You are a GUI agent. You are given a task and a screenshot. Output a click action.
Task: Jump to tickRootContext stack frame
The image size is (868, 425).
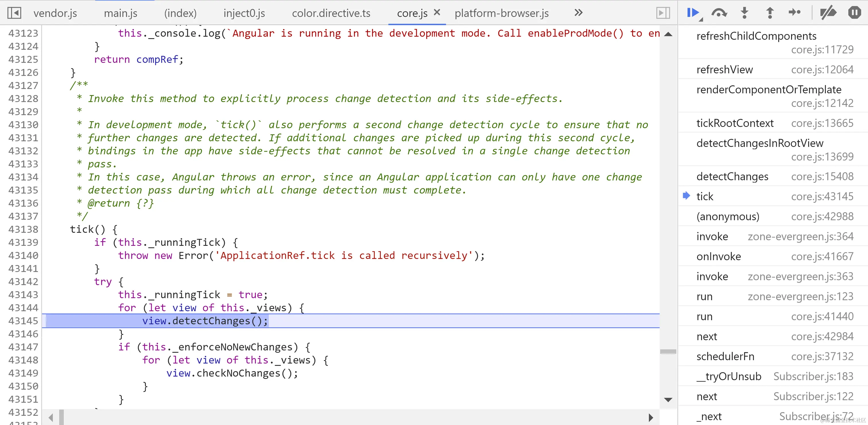pos(735,123)
